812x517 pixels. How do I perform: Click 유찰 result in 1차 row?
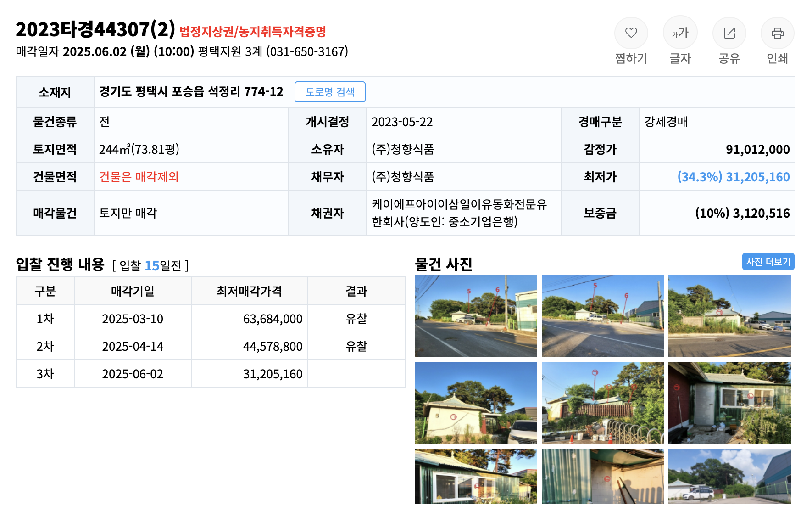tap(356, 319)
